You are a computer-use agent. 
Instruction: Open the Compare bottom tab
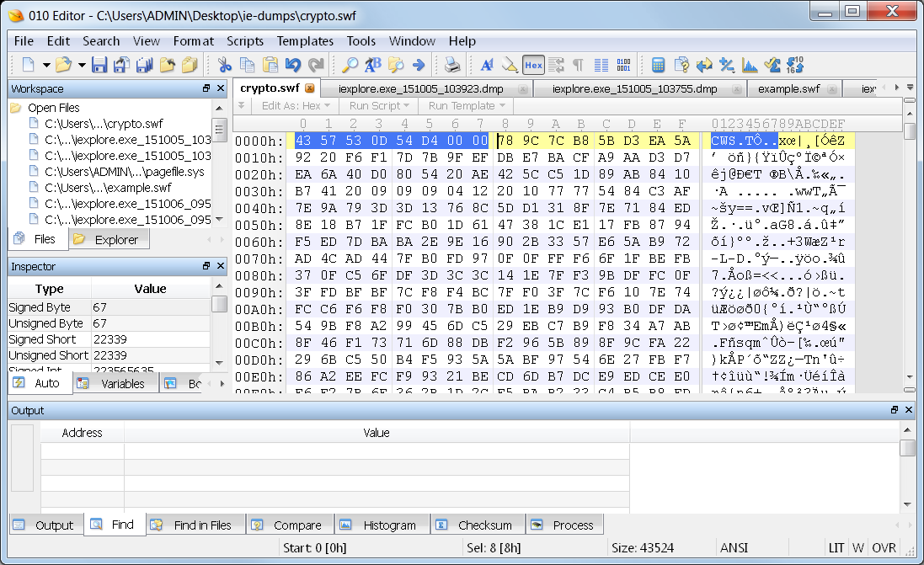[290, 525]
